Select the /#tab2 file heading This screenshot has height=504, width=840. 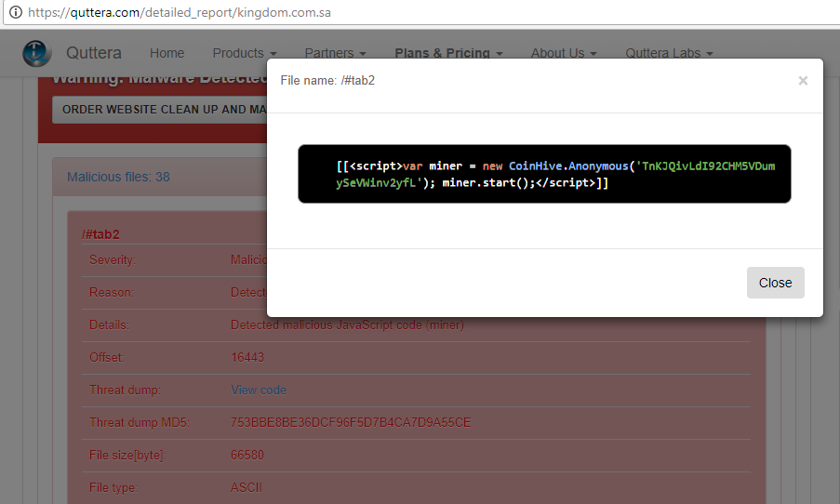[100, 234]
